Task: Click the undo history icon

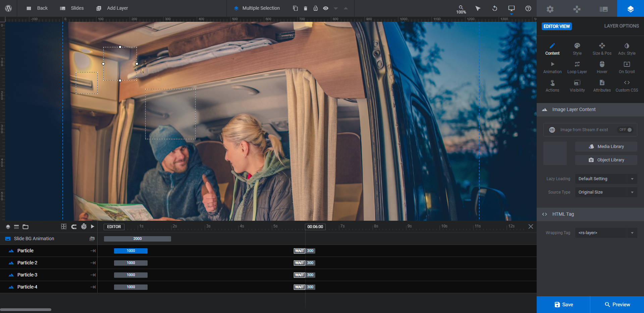Action: click(x=495, y=8)
